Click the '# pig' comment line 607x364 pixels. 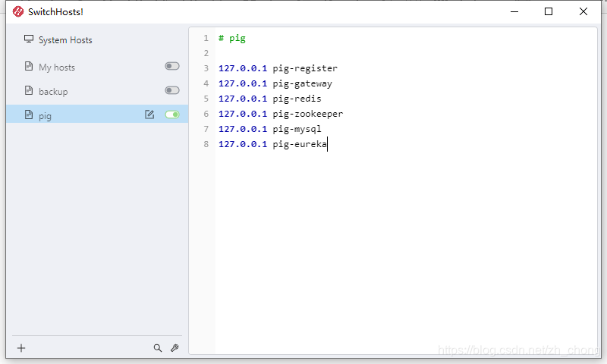(232, 38)
